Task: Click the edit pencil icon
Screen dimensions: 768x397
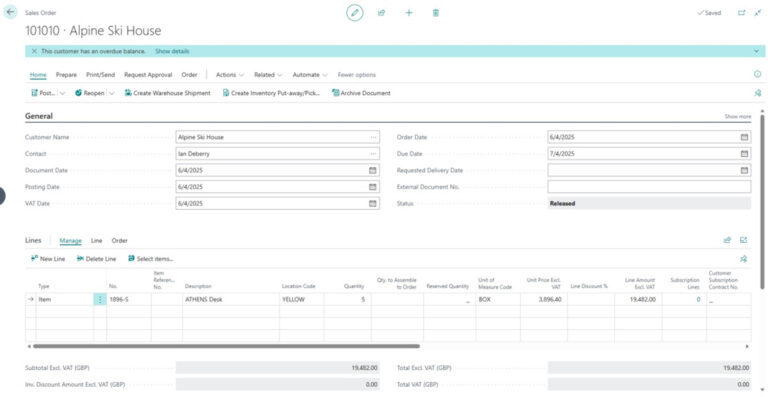Action: pos(355,13)
